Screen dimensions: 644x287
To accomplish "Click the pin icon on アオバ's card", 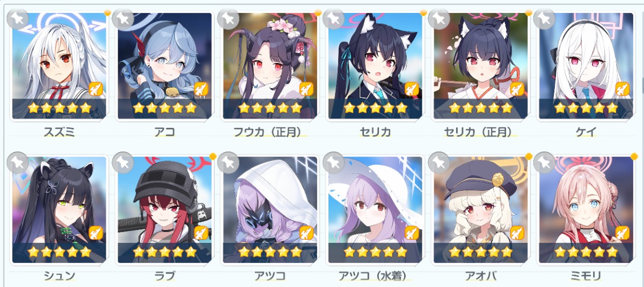I will [438, 162].
